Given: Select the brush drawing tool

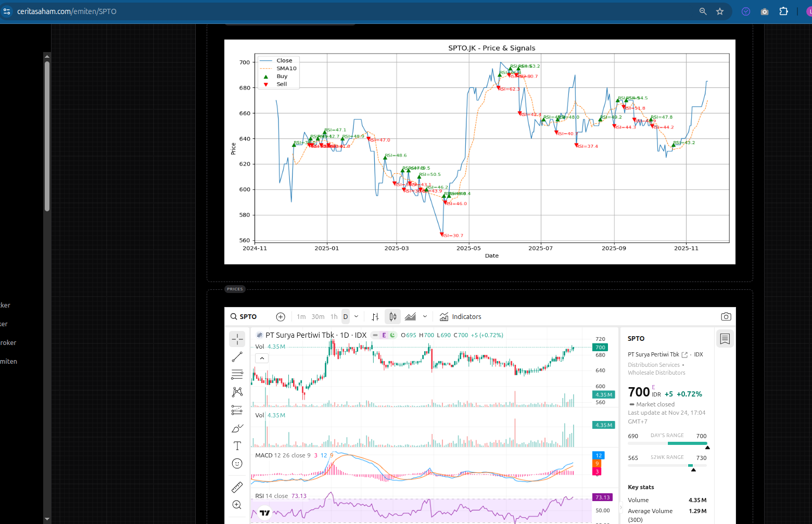Looking at the screenshot, I should coord(237,428).
